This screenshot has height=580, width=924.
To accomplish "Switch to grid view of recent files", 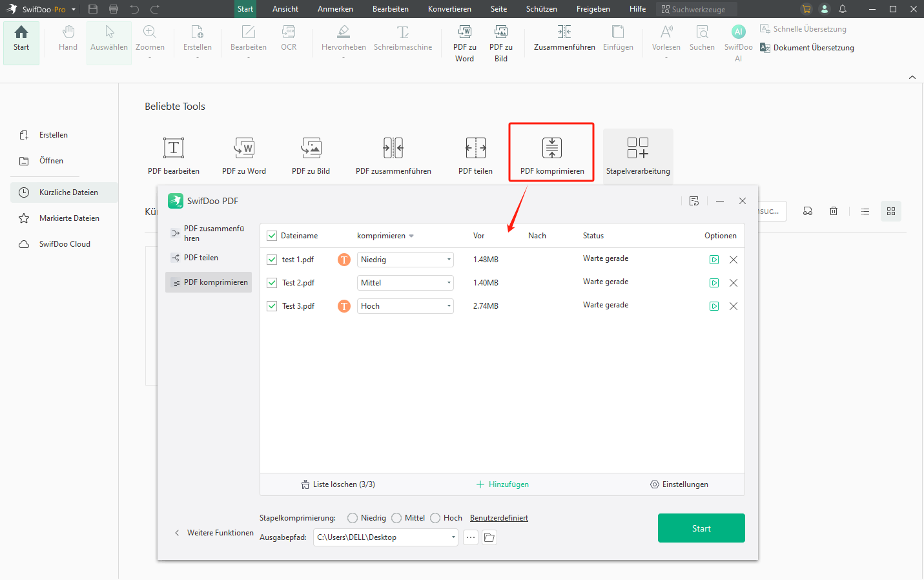I will pyautogui.click(x=891, y=211).
